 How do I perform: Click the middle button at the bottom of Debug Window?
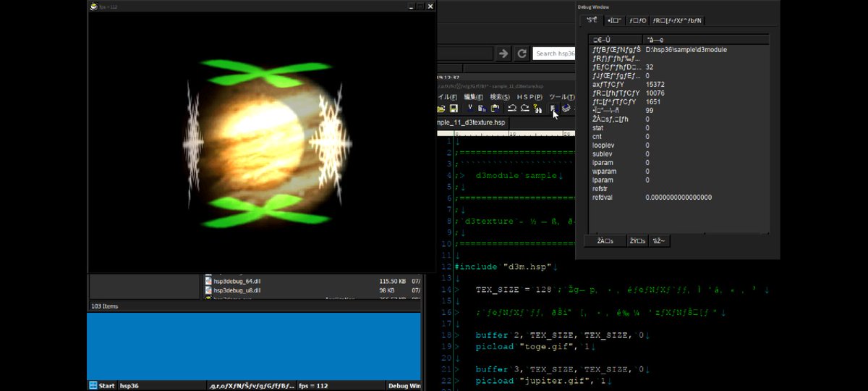point(637,241)
